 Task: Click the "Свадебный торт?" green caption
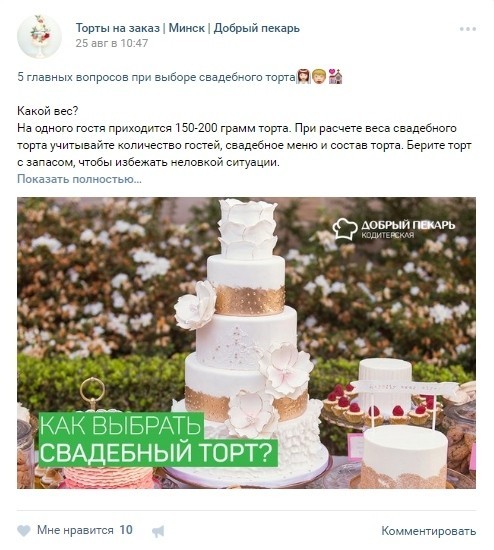tap(158, 453)
